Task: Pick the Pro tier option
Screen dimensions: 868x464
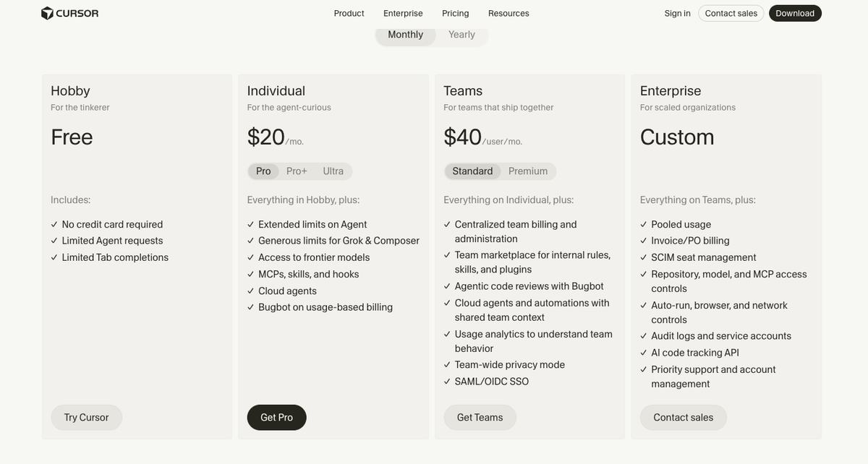Action: (263, 171)
